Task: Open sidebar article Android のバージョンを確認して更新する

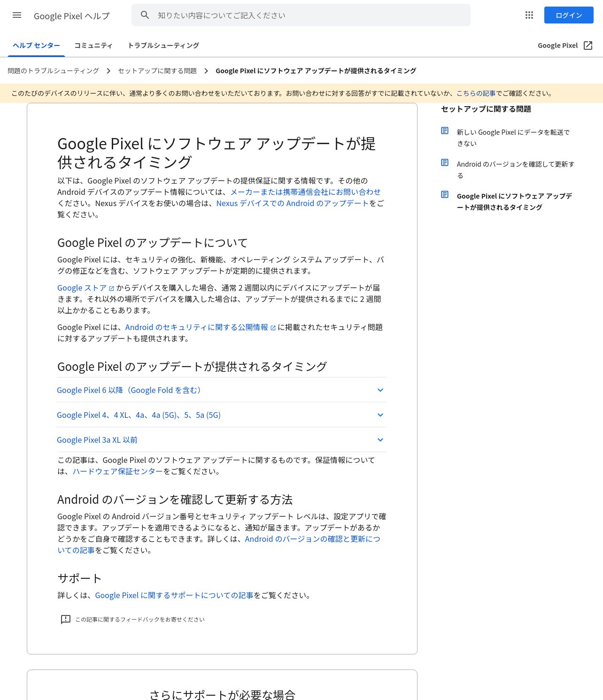Action: 515,170
